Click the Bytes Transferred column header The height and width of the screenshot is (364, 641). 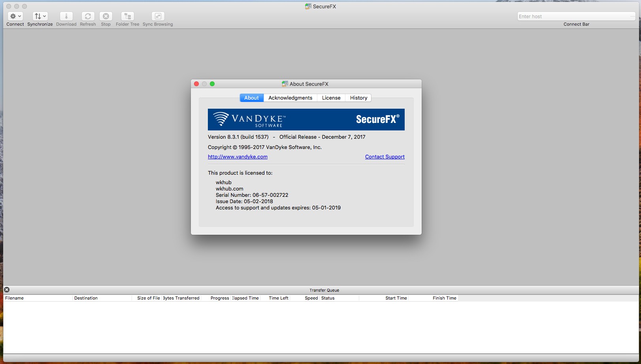click(181, 298)
